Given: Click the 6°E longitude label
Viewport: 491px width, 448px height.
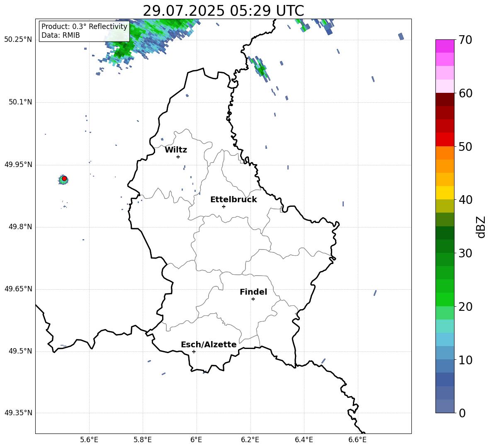Looking at the screenshot, I should (196, 440).
